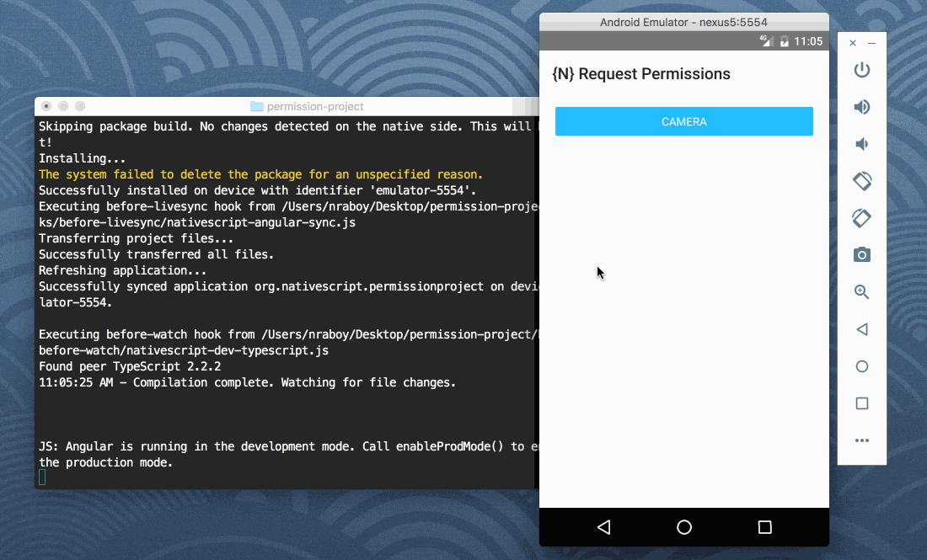Rotate the device clockwise

pyautogui.click(x=861, y=218)
